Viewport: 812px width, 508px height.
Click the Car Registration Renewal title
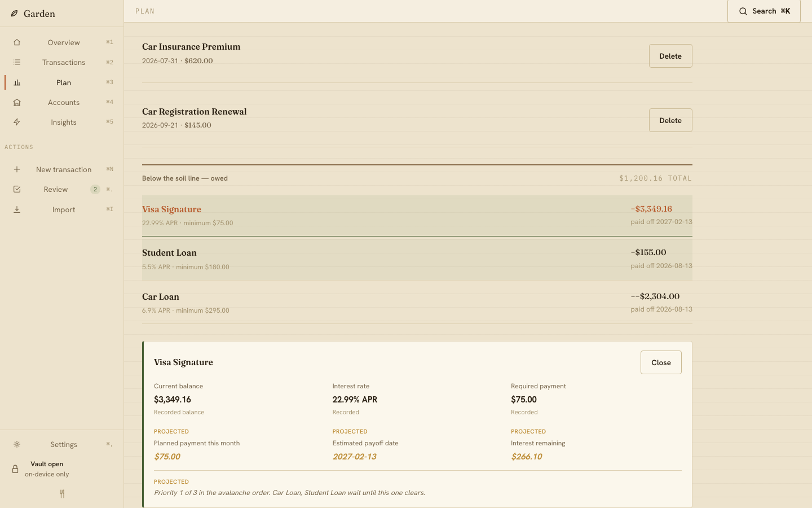pyautogui.click(x=195, y=112)
